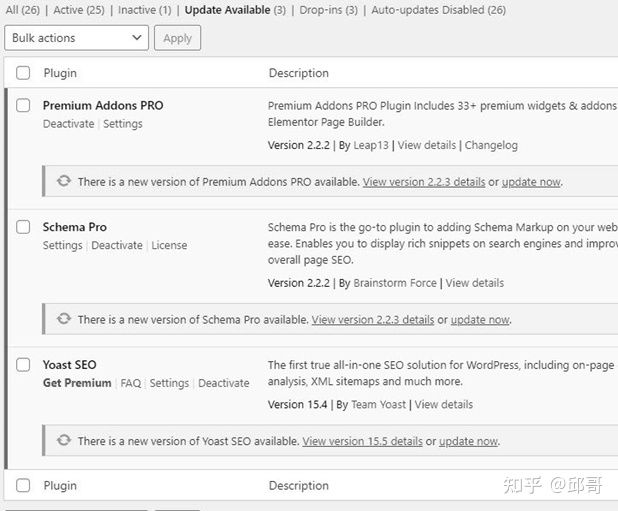
Task: Switch to Drop-ins (3) filter
Action: tap(329, 10)
